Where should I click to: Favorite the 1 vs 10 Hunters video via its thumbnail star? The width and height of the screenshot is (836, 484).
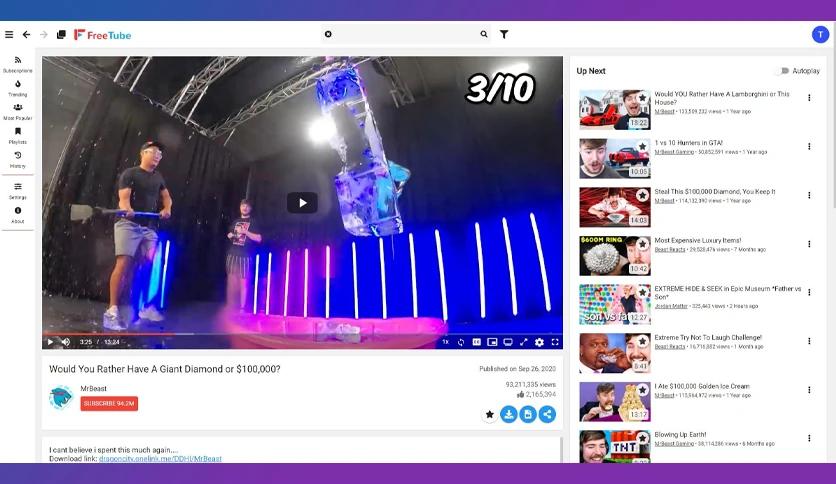point(642,147)
